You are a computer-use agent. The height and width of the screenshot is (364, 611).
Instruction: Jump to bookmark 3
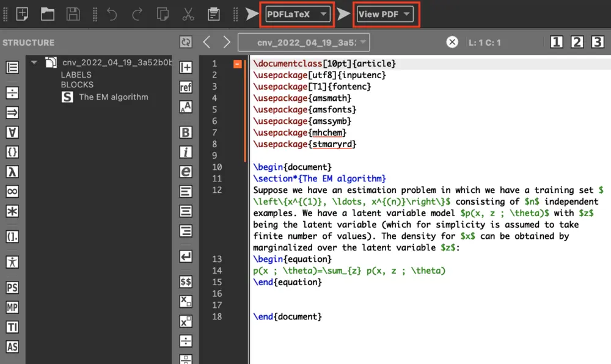tap(598, 42)
